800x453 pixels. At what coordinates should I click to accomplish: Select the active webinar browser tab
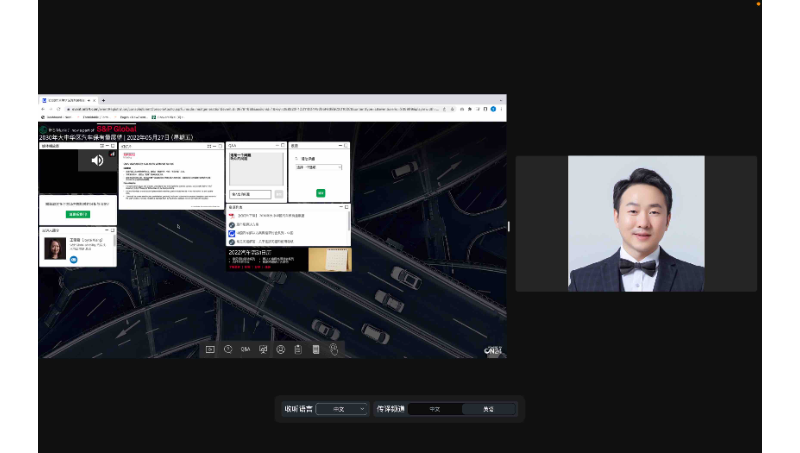[68, 100]
